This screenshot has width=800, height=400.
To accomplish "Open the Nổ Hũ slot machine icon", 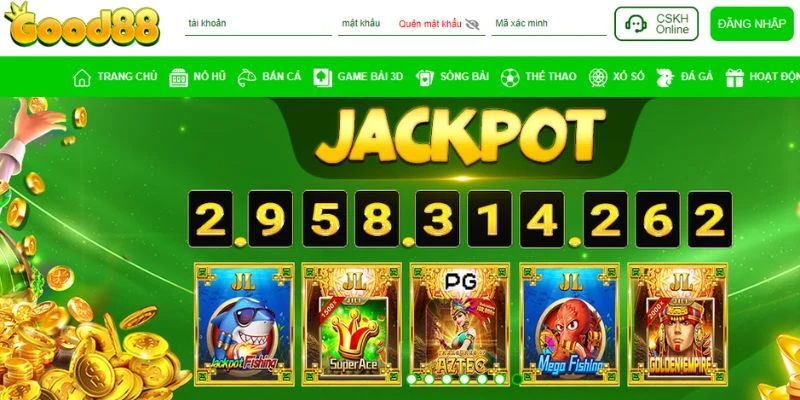I will 178,78.
